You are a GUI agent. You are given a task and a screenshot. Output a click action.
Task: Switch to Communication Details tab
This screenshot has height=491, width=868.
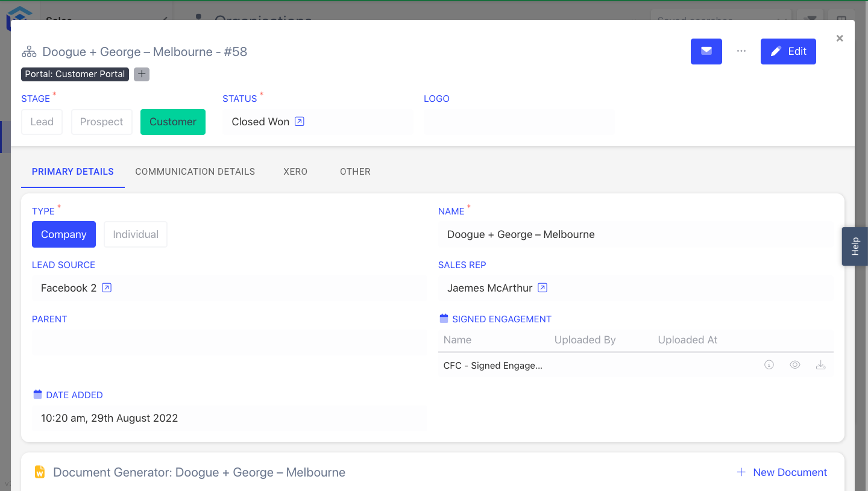[195, 172]
